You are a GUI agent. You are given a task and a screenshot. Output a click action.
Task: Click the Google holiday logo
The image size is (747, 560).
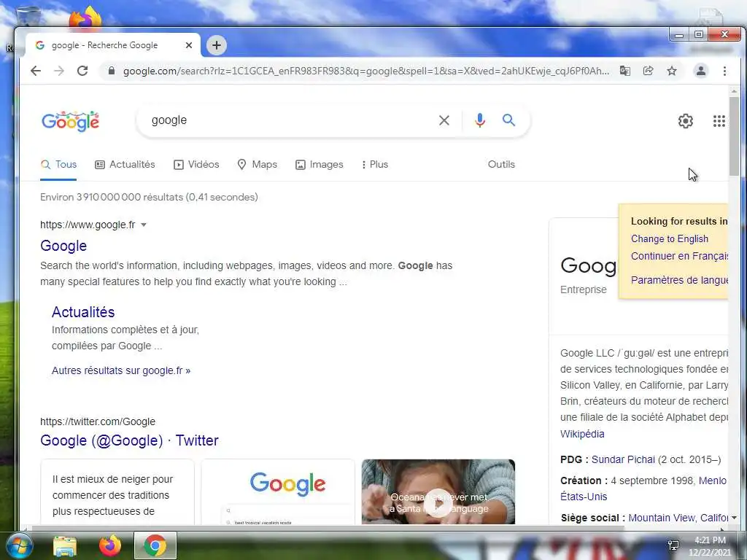coord(70,121)
